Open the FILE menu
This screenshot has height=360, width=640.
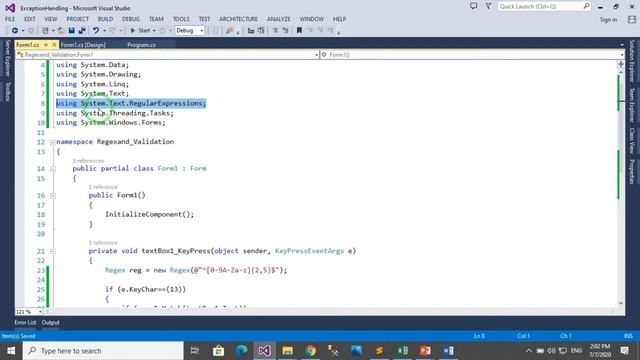[x=10, y=19]
